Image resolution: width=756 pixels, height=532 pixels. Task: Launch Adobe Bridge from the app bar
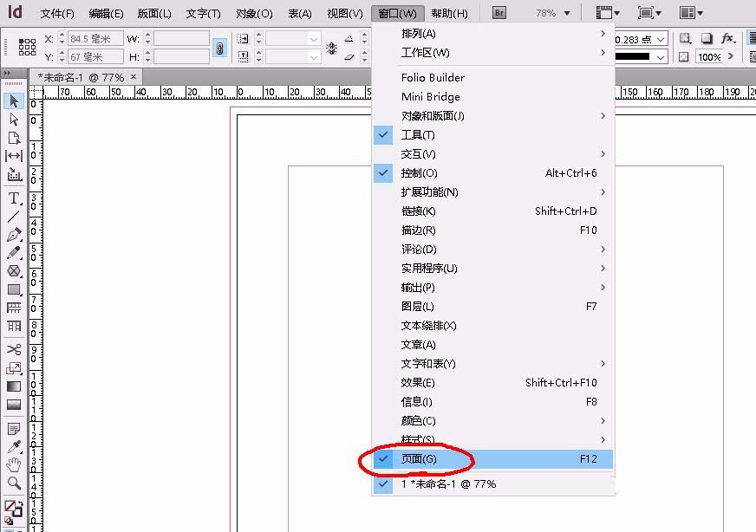coord(499,12)
